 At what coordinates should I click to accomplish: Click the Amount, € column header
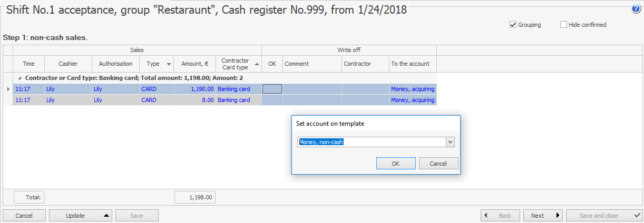194,64
